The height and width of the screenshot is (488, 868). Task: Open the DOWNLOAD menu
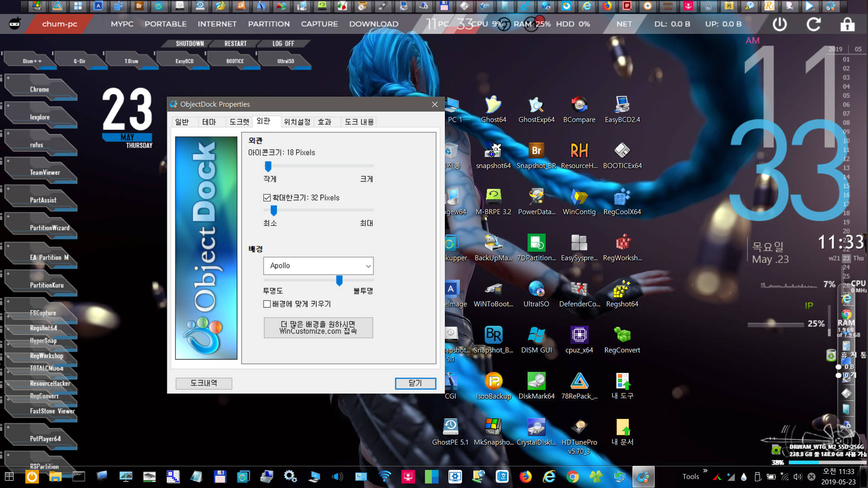374,24
